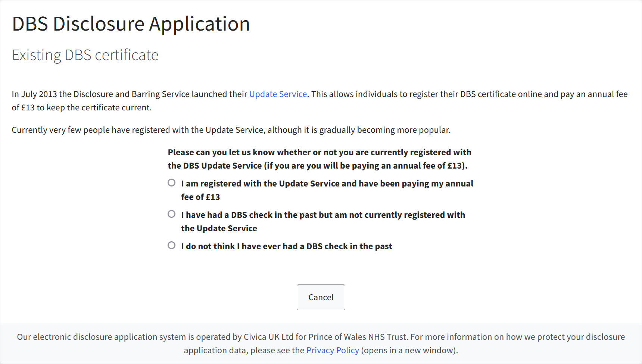Open the Update Service link
The width and height of the screenshot is (642, 364).
coord(278,94)
